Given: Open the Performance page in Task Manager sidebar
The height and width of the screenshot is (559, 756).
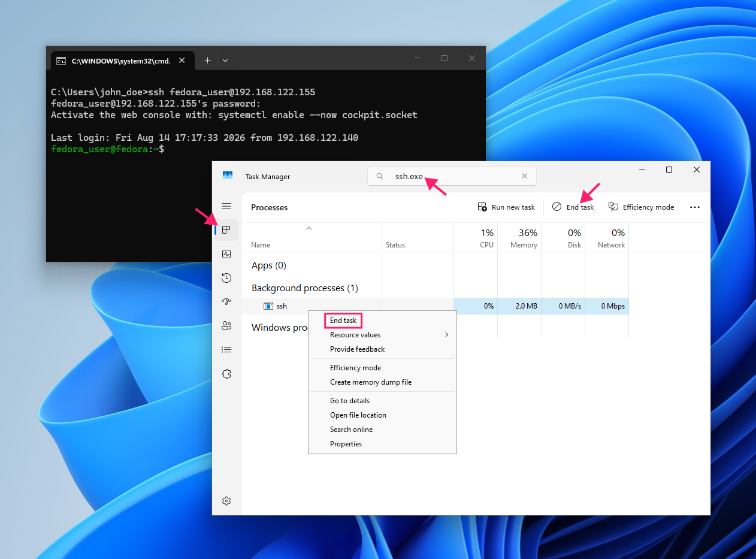Looking at the screenshot, I should click(226, 254).
